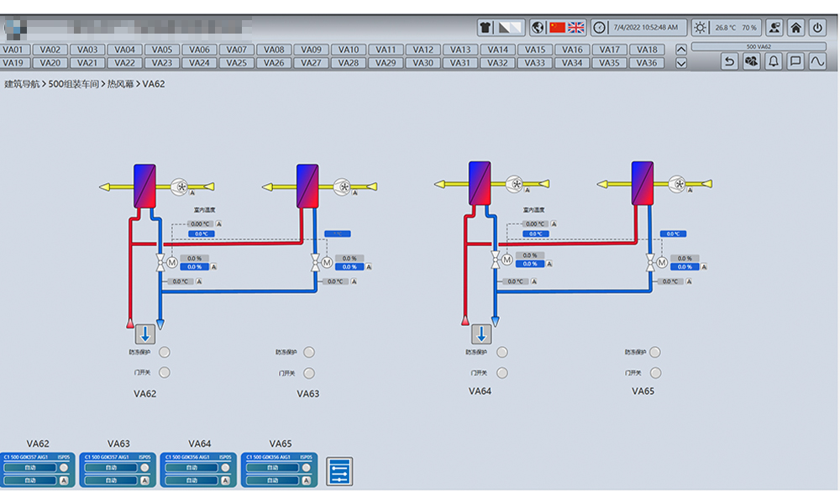The image size is (840, 504).
Task: Open first 自动 mode selector in VA62 panel
Action: [x=29, y=468]
